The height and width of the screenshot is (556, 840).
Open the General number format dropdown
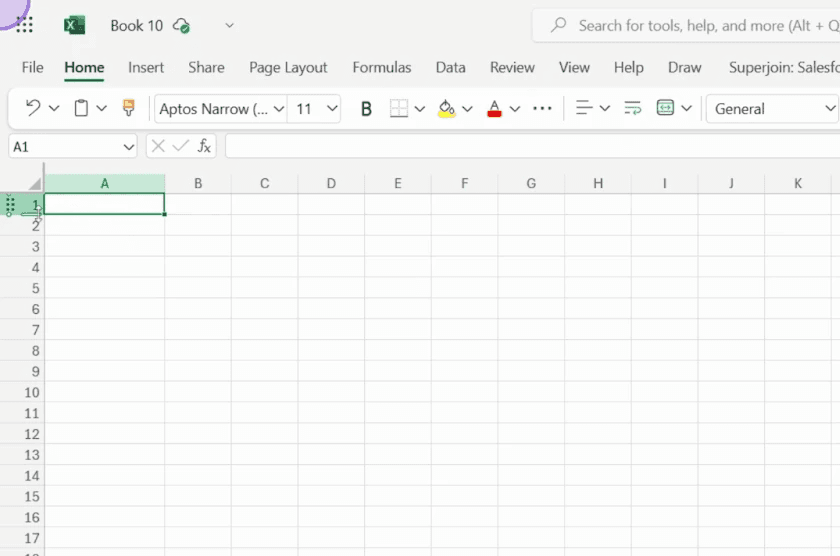coord(772,109)
